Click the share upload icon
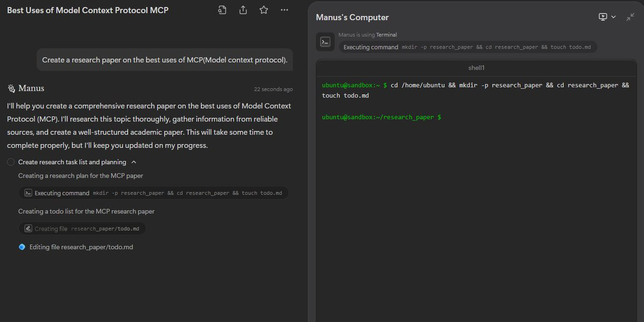Viewport: 644px width, 322px height. click(243, 10)
